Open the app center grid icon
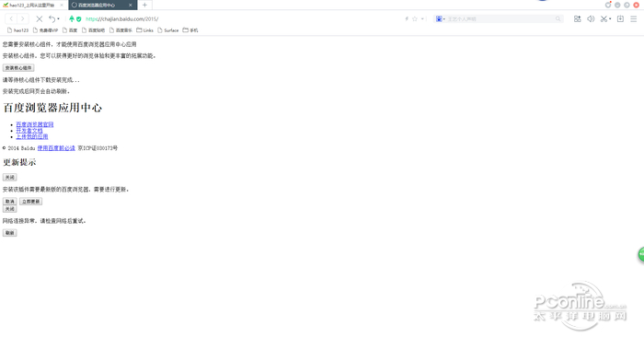 click(577, 19)
